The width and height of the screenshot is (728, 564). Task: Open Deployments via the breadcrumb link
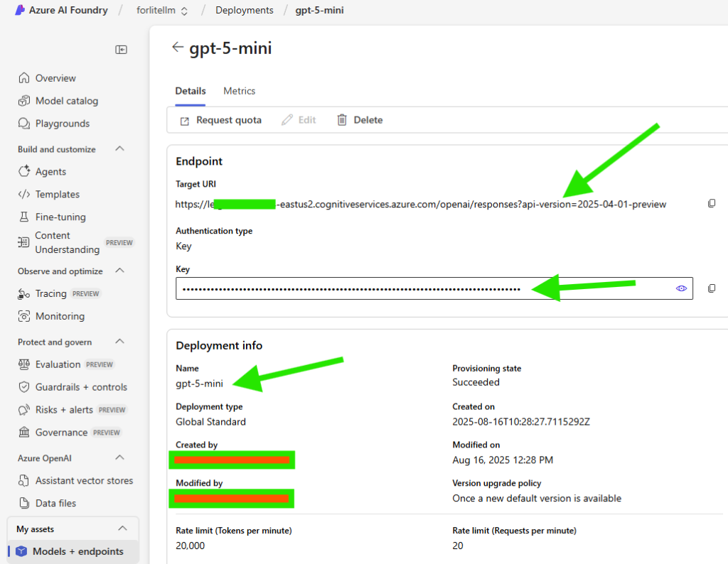click(244, 10)
